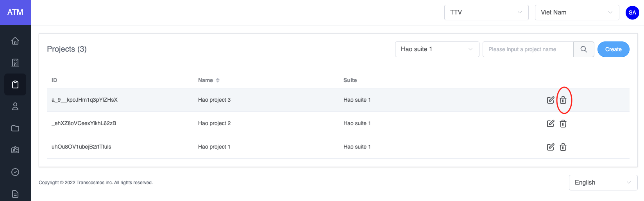Expand the Hao suite 1 filter dropdown

click(x=437, y=49)
